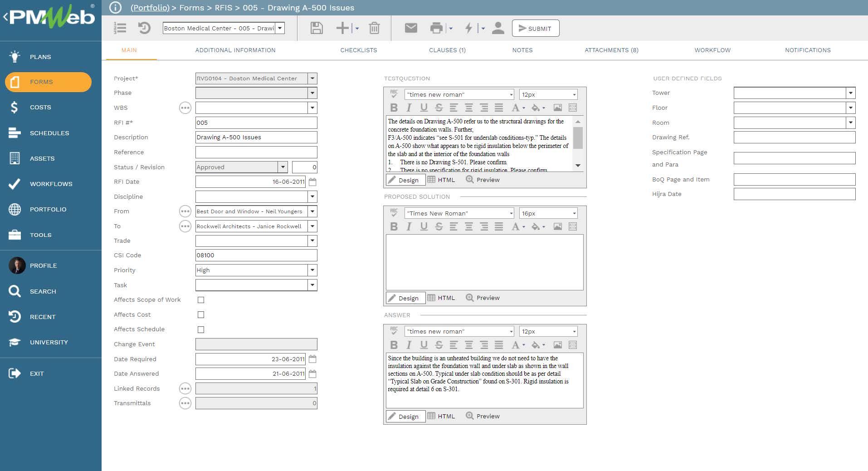Screen dimensions: 868x471
Task: Run spell check in the Answer editor
Action: click(x=394, y=331)
